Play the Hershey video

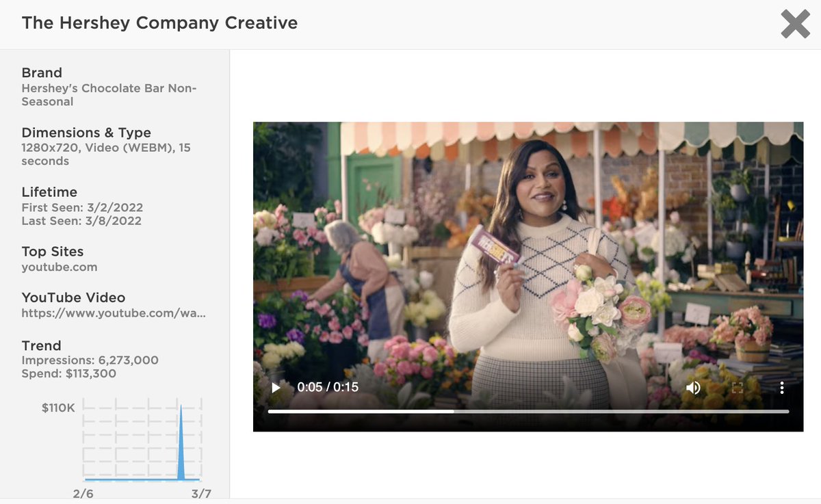pyautogui.click(x=276, y=388)
